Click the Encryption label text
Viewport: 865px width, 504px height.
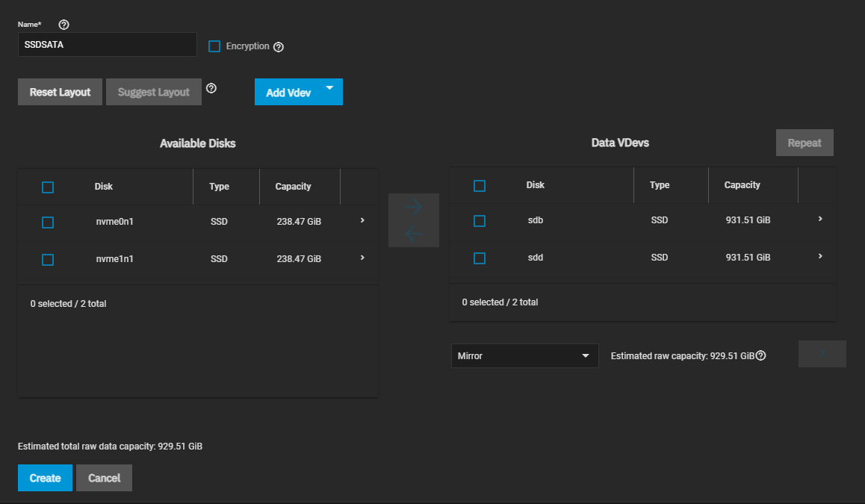[248, 46]
